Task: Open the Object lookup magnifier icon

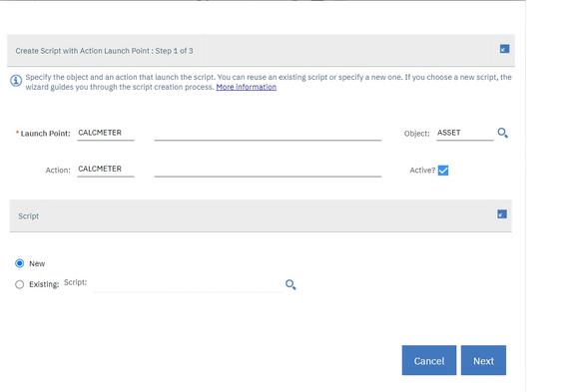Action: click(502, 133)
